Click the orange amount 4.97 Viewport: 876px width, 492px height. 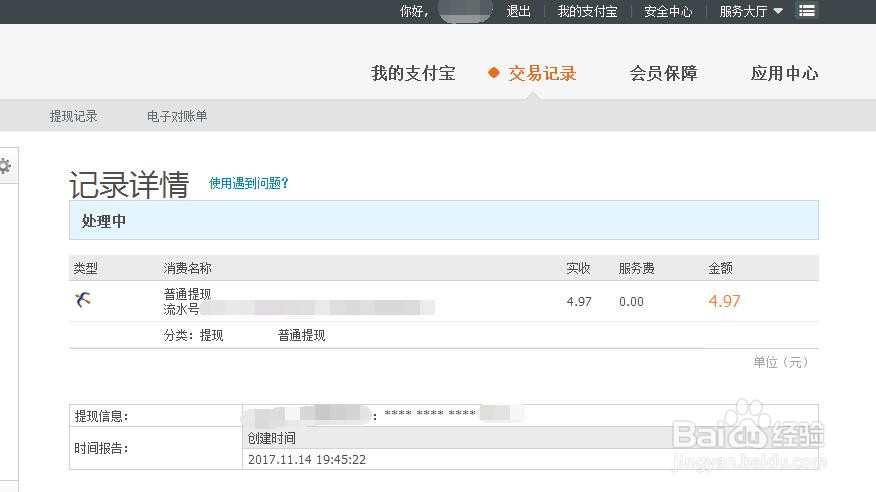(724, 301)
